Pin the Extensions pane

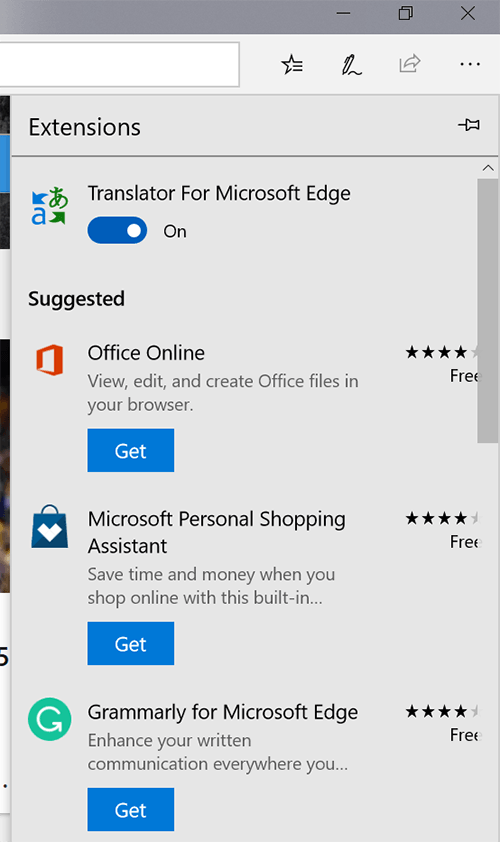[x=469, y=125]
